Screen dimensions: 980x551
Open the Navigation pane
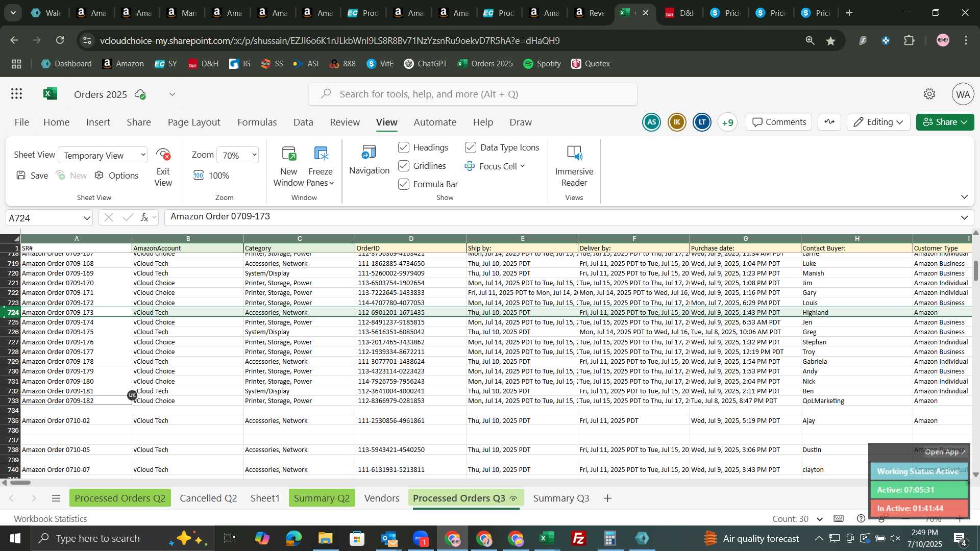[369, 160]
